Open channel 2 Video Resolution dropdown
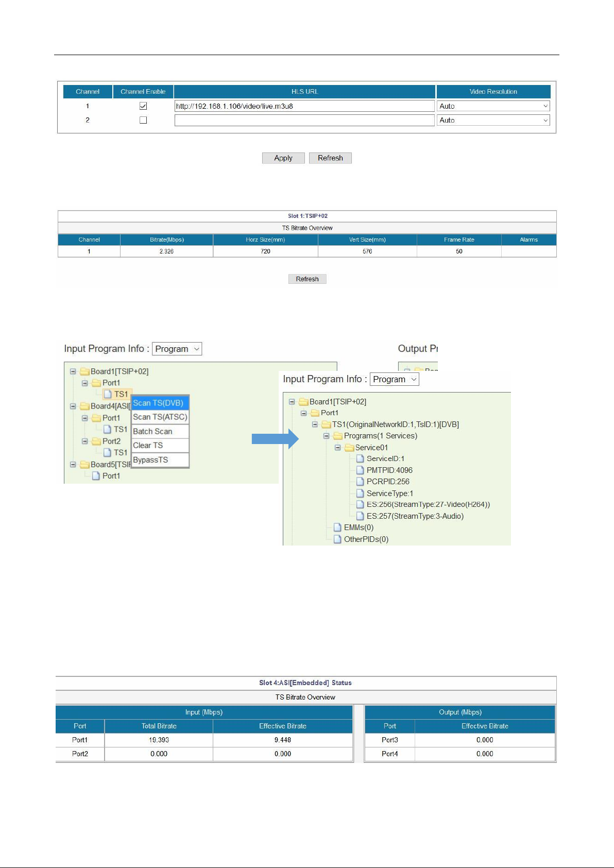614x868 pixels. [x=493, y=120]
